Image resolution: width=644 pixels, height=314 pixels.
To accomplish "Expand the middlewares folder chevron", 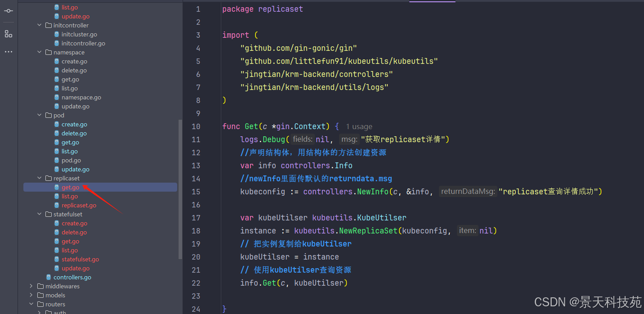I will click(x=31, y=286).
